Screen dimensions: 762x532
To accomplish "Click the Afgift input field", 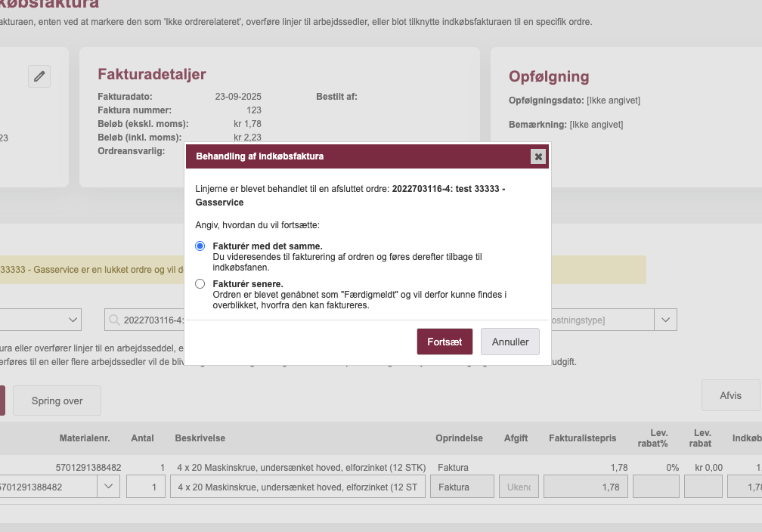I will point(518,487).
